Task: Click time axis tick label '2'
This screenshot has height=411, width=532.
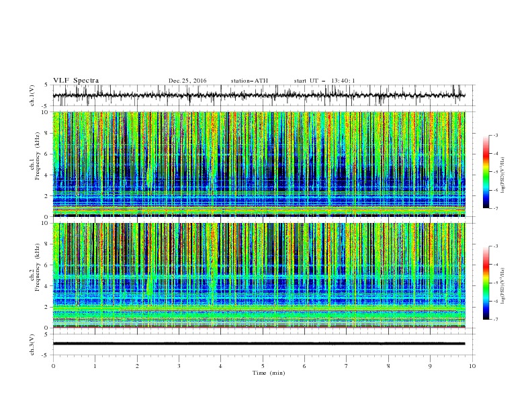Action: (137, 366)
